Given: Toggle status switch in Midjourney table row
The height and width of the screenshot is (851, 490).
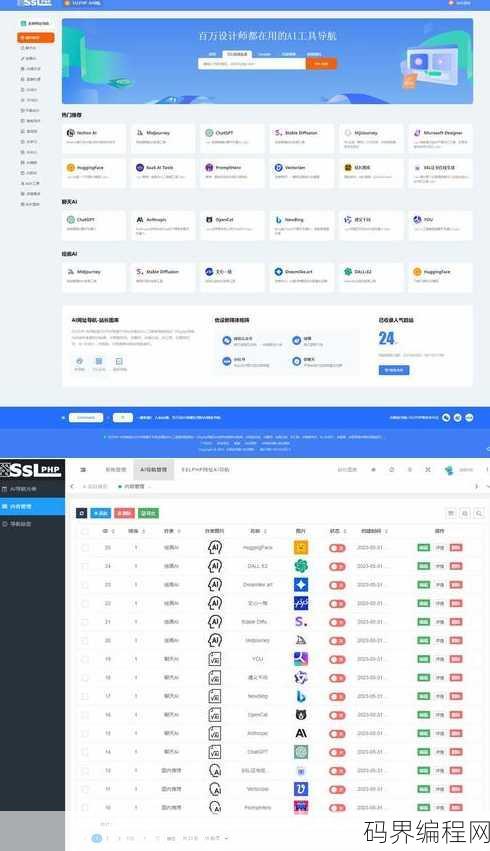Looking at the screenshot, I should (x=337, y=640).
